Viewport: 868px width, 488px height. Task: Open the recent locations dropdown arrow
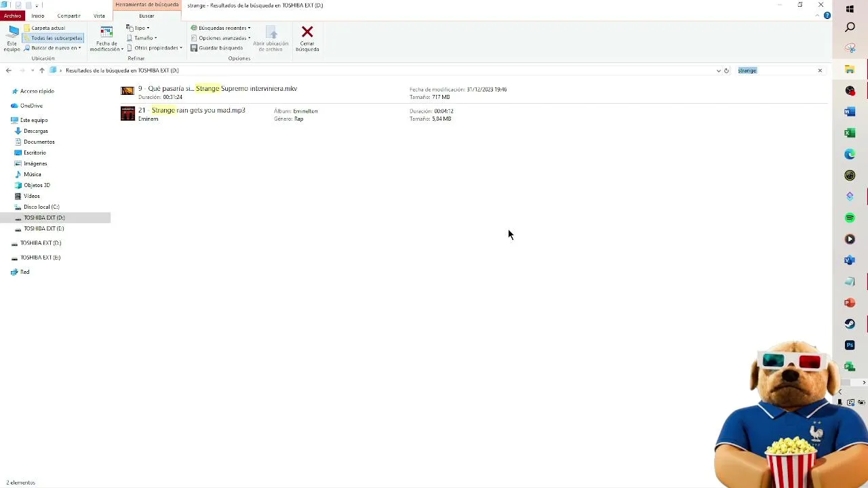pos(32,70)
